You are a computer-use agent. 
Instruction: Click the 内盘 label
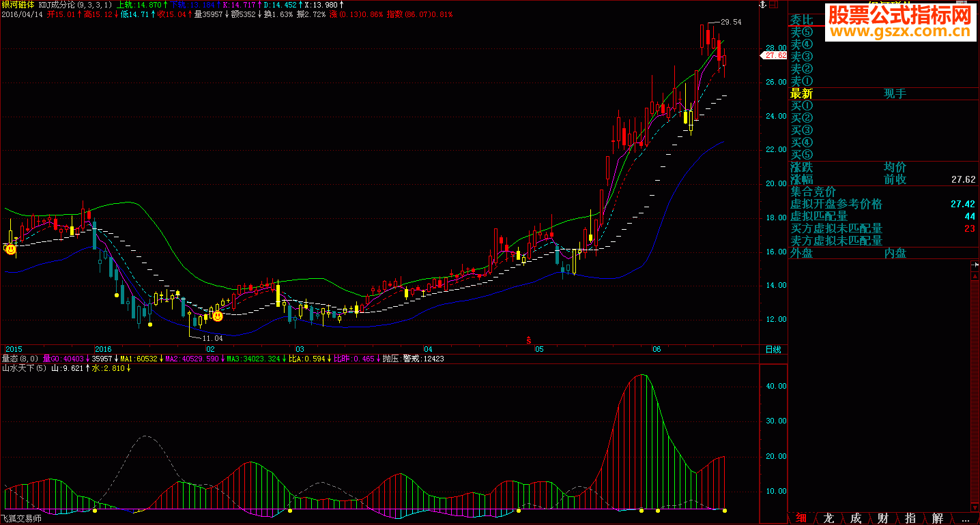[x=895, y=253]
